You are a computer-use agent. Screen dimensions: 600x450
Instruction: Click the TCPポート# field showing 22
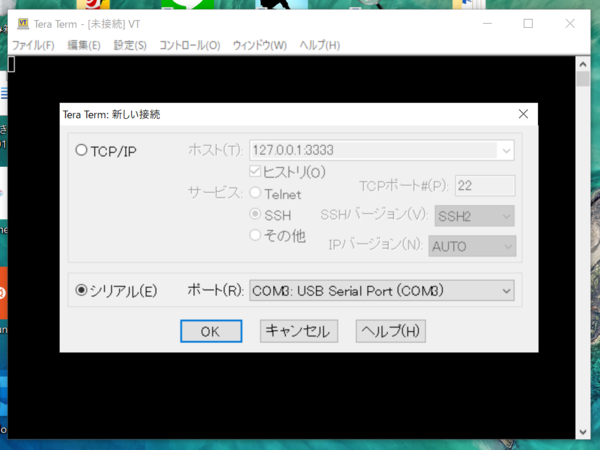[x=485, y=186]
